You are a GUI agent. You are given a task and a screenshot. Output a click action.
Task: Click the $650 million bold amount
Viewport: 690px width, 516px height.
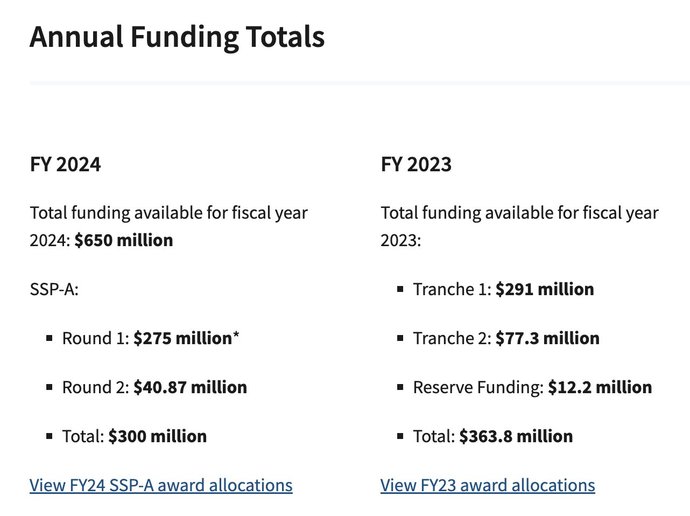[124, 240]
